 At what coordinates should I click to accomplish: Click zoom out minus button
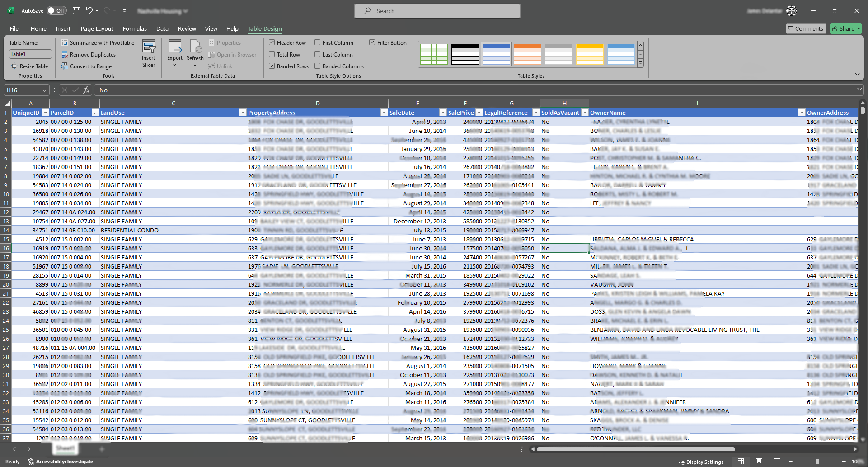(791, 462)
